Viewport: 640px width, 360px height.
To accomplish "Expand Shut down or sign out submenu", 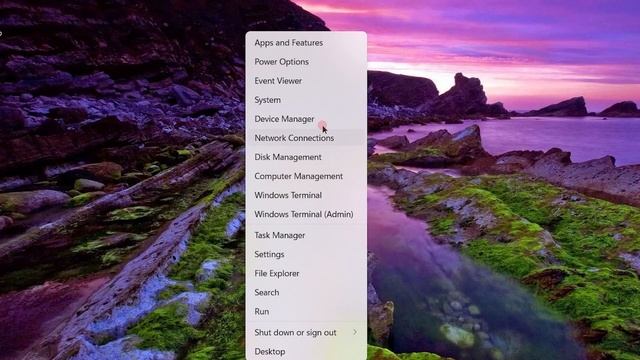I will pyautogui.click(x=306, y=332).
